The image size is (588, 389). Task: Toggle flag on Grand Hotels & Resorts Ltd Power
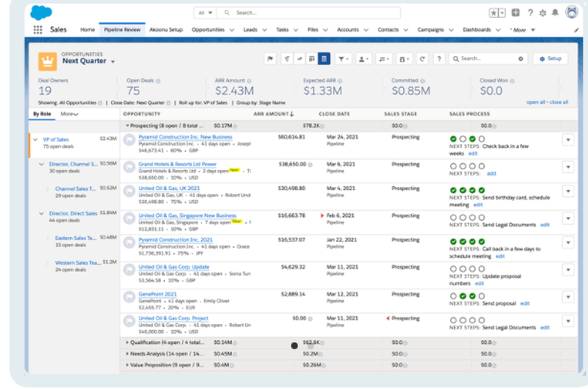129,167
